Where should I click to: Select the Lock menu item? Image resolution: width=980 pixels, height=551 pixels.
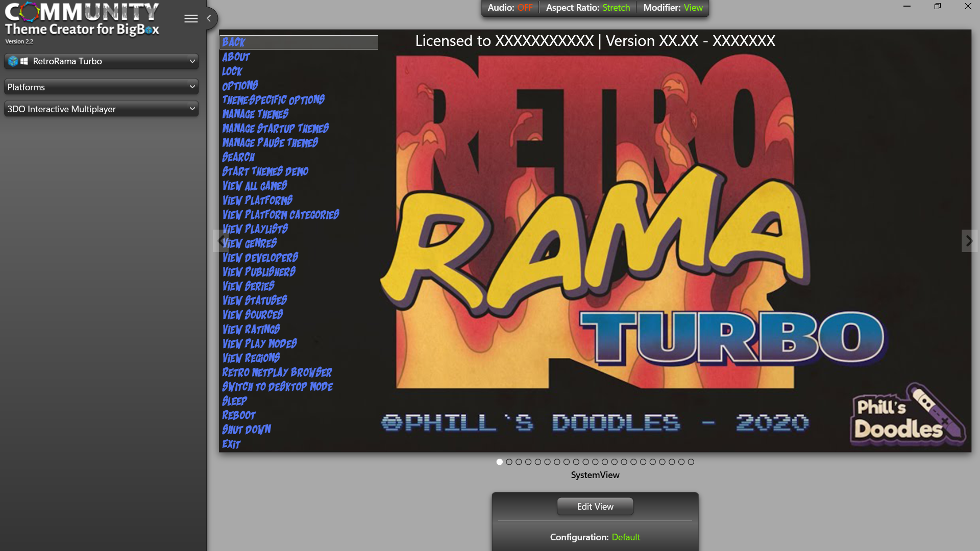coord(232,71)
